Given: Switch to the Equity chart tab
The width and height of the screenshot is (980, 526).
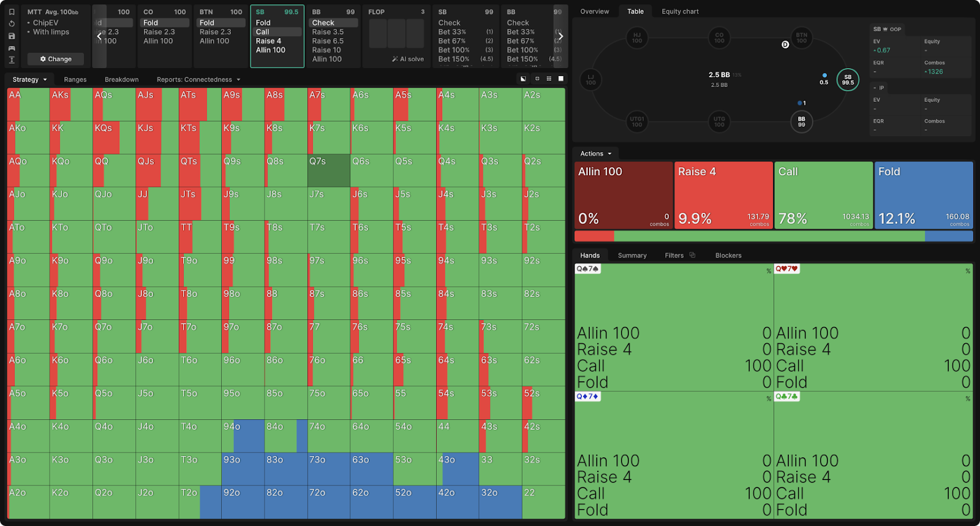Looking at the screenshot, I should click(680, 12).
